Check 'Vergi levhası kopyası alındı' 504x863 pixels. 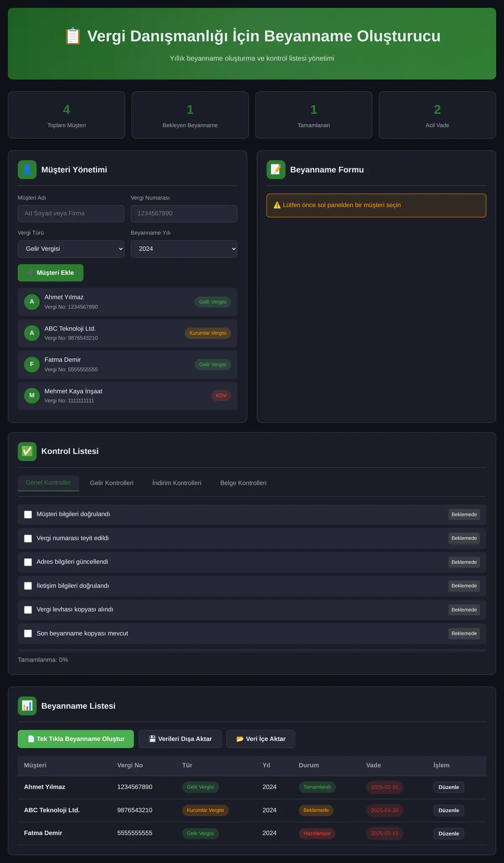28,610
